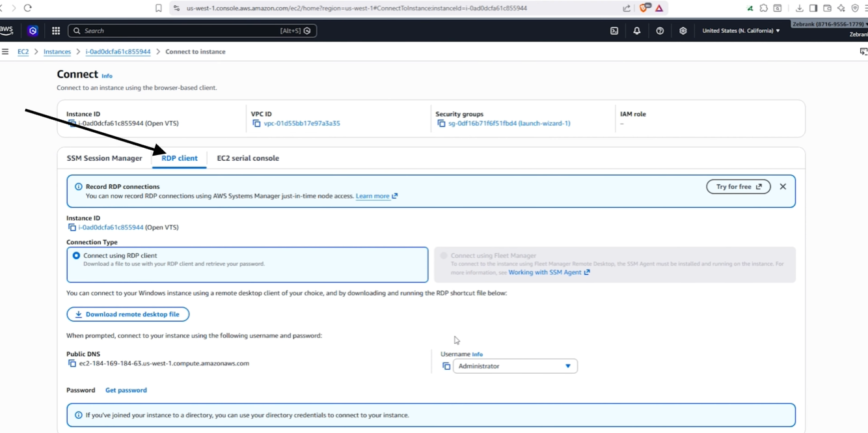
Task: Copy the security group ID with its copy icon
Action: click(441, 123)
